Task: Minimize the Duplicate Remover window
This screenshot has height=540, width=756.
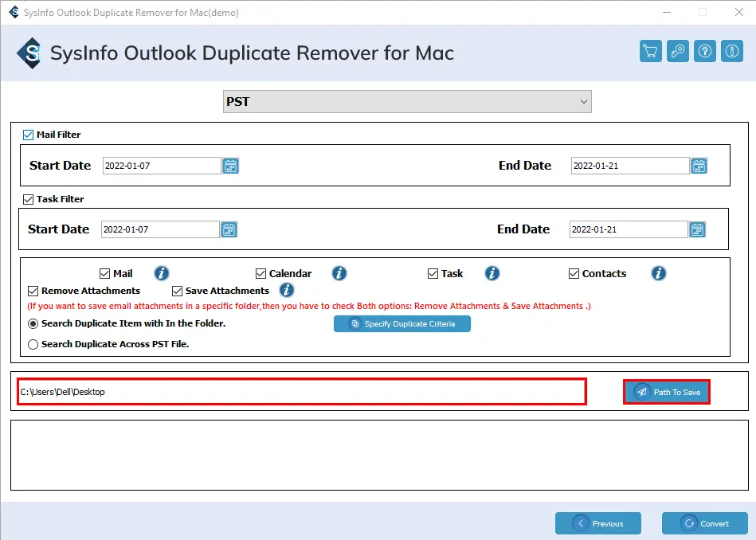Action: 667,12
